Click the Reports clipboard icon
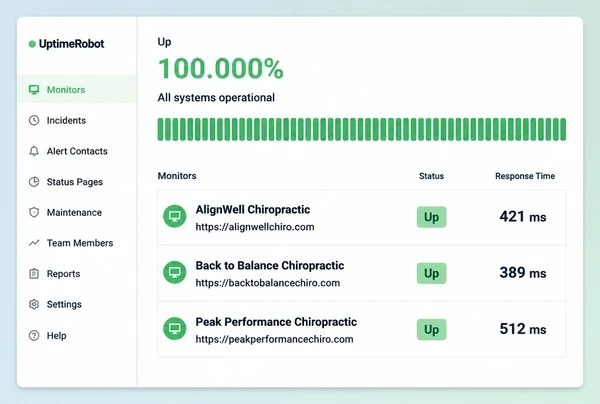 (x=34, y=274)
